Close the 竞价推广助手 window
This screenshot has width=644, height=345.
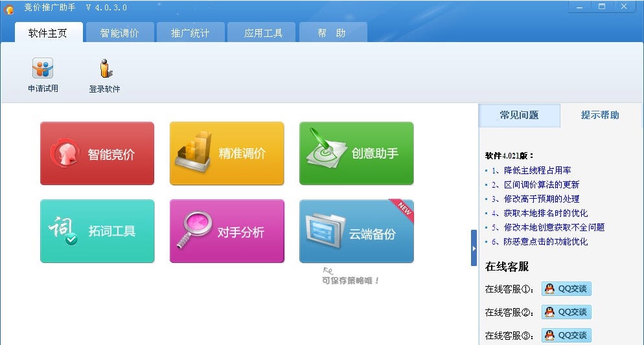pos(624,7)
